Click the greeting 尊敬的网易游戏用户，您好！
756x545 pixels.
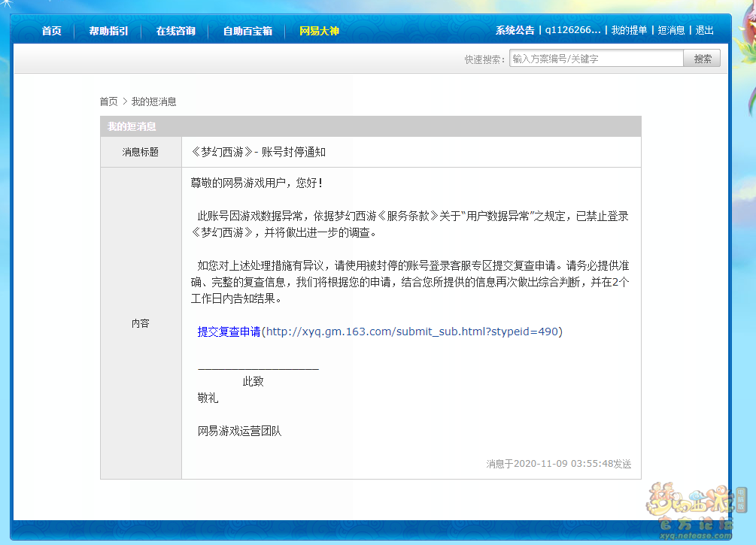point(257,183)
